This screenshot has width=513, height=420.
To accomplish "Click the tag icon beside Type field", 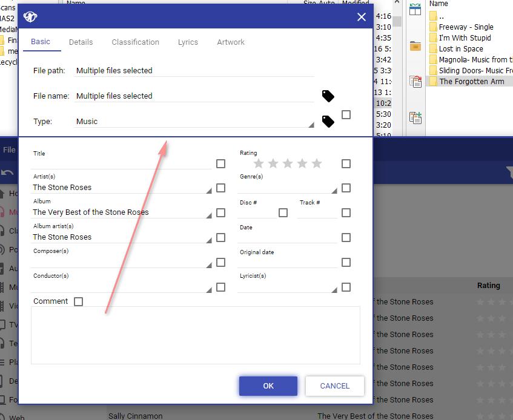I will (328, 121).
